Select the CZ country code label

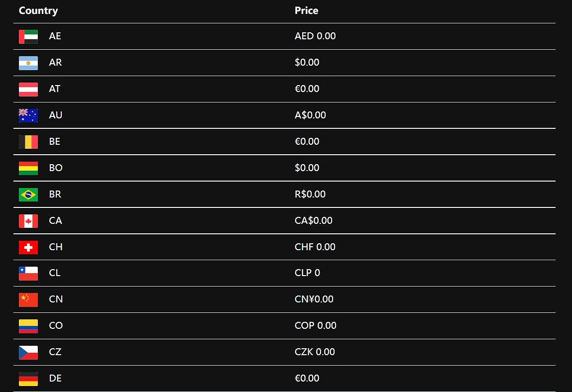click(x=55, y=352)
